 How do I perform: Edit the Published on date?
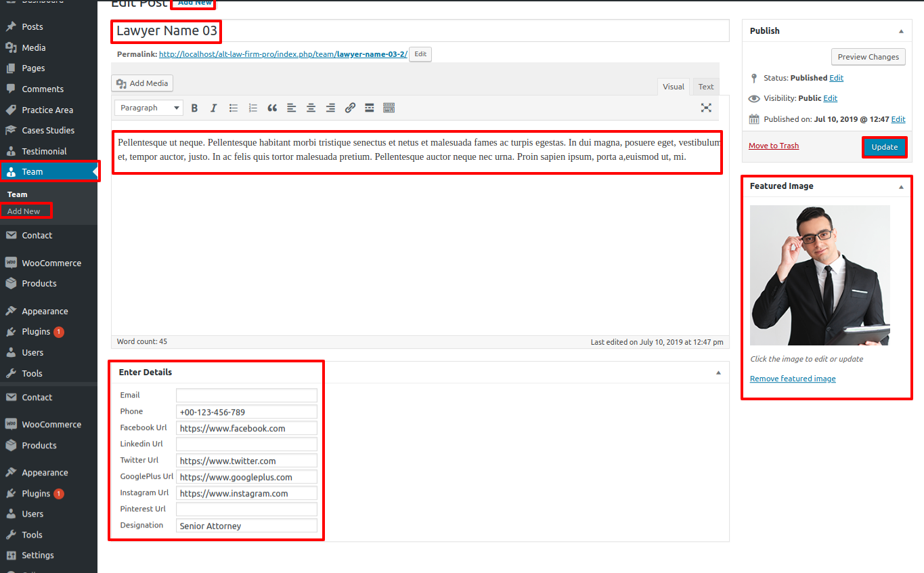point(898,119)
